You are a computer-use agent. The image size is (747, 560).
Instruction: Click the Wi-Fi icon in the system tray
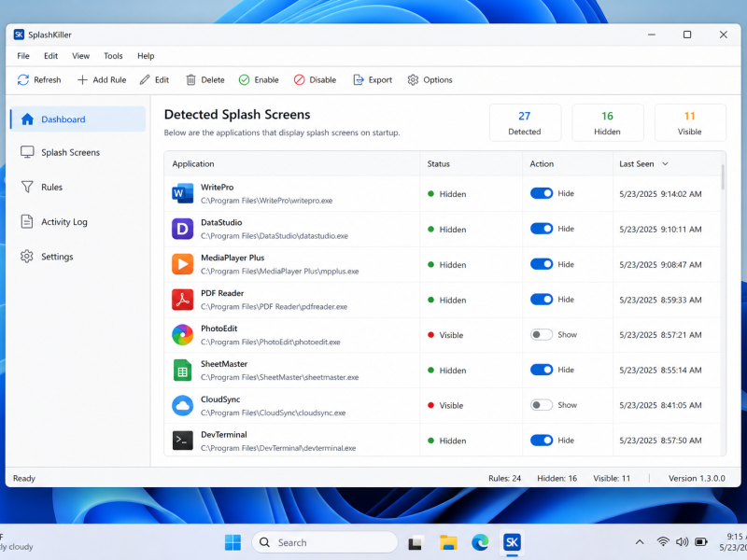[x=663, y=542]
